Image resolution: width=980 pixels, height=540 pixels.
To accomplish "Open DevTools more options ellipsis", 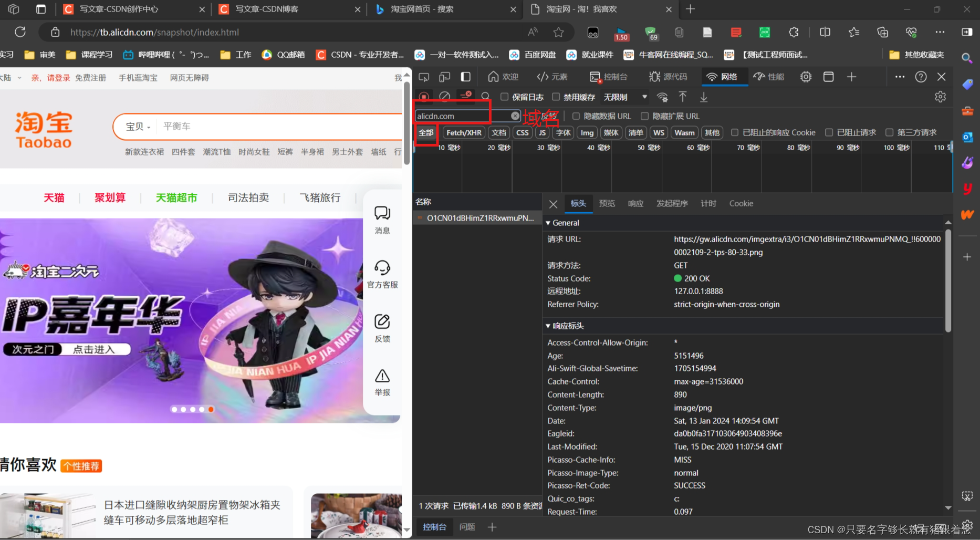I will pyautogui.click(x=900, y=77).
